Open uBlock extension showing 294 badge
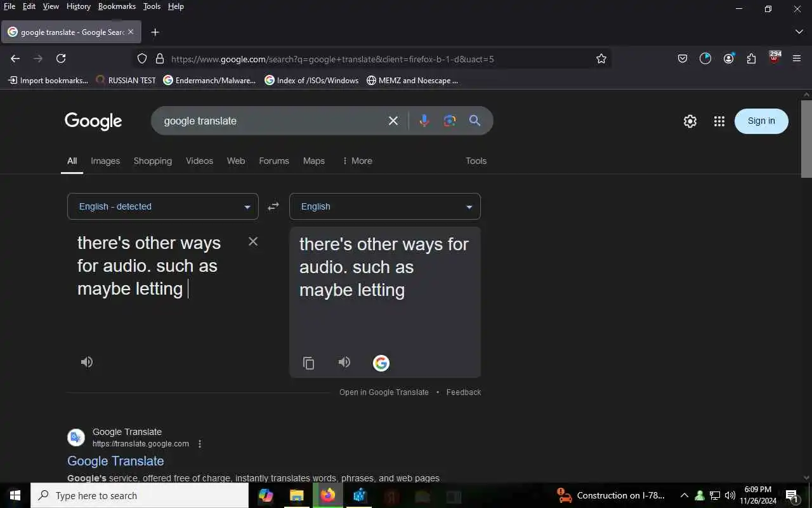Image resolution: width=812 pixels, height=508 pixels. [774, 57]
